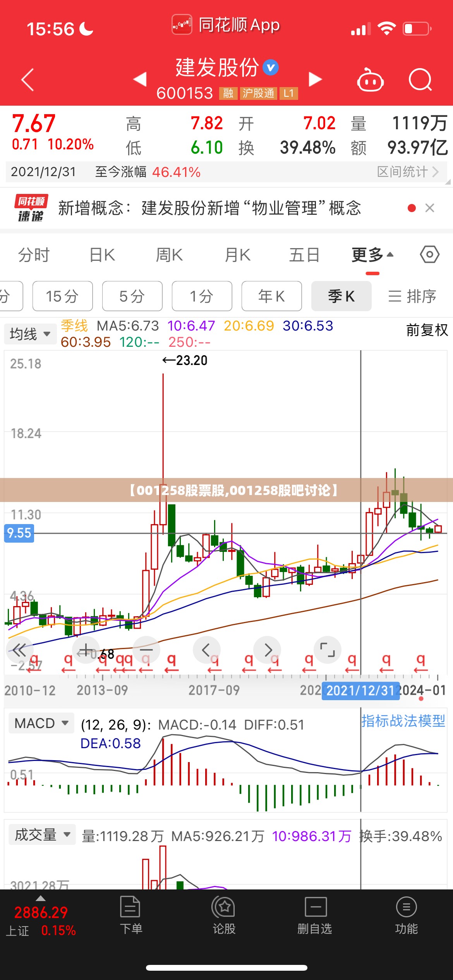Switch to next stock triangle arrow
Screen dimensions: 453x980
point(315,79)
